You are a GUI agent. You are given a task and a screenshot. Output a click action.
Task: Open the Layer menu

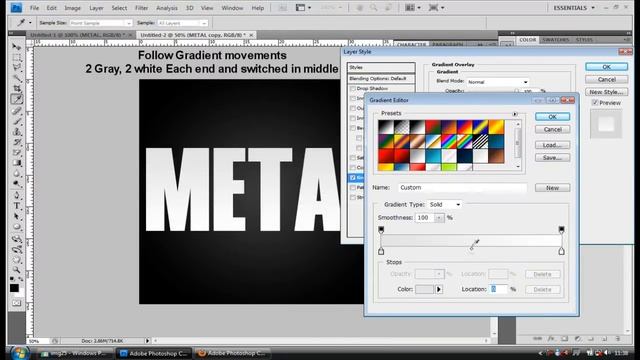pos(96,8)
